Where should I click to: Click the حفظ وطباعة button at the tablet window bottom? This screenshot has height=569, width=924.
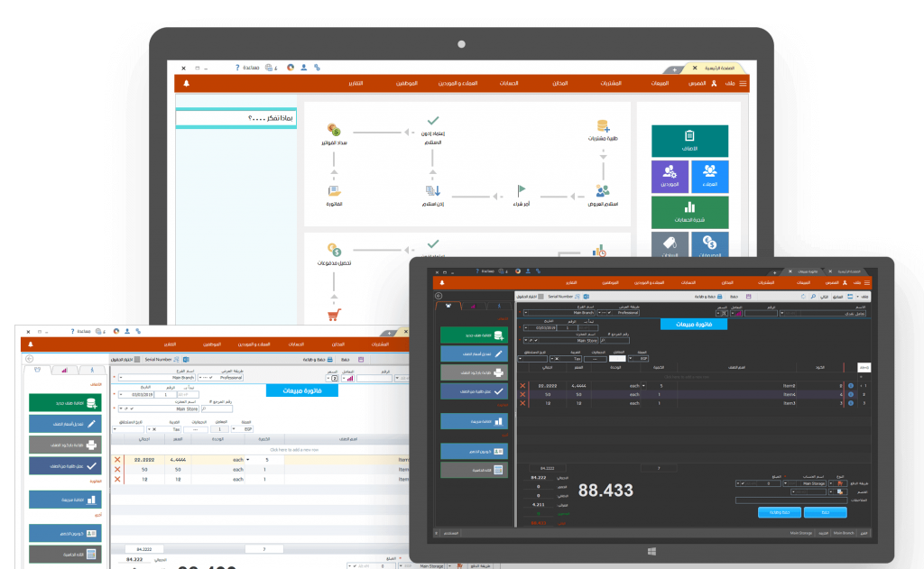tap(779, 512)
